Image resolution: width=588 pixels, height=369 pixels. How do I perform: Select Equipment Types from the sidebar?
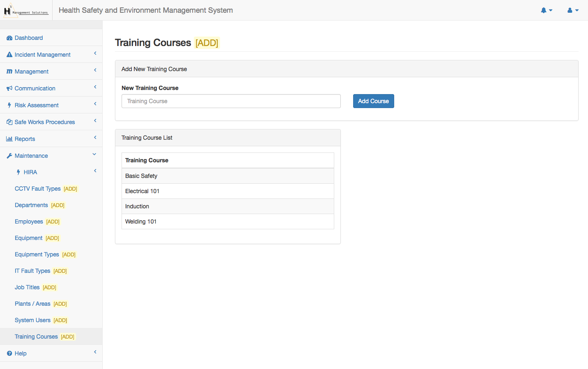click(37, 254)
